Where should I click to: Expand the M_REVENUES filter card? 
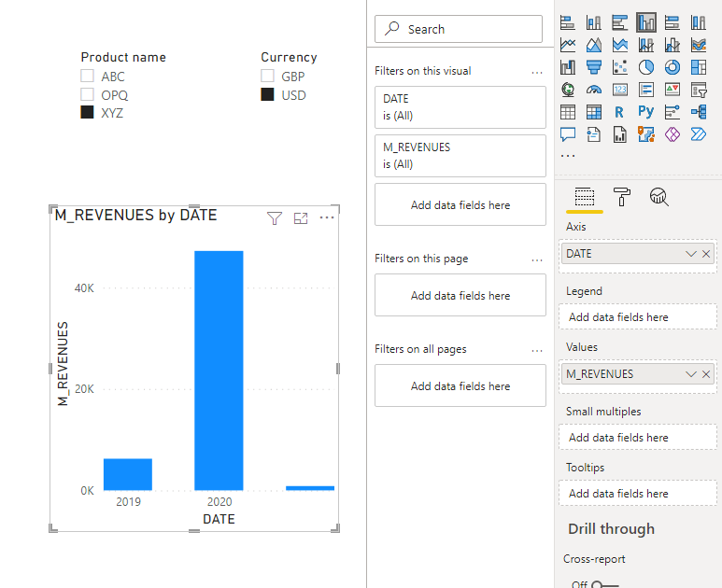point(460,156)
